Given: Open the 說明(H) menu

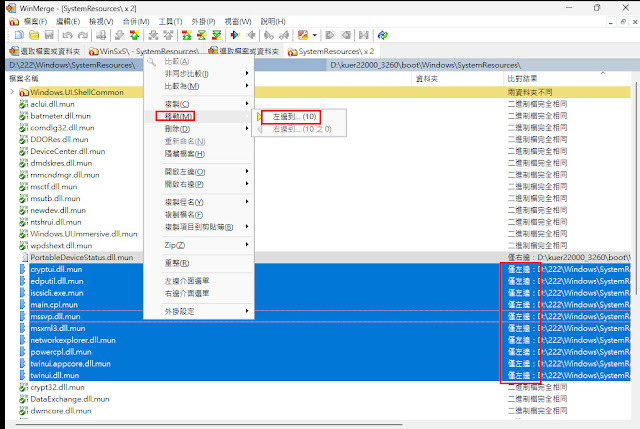Looking at the screenshot, I should [273, 22].
